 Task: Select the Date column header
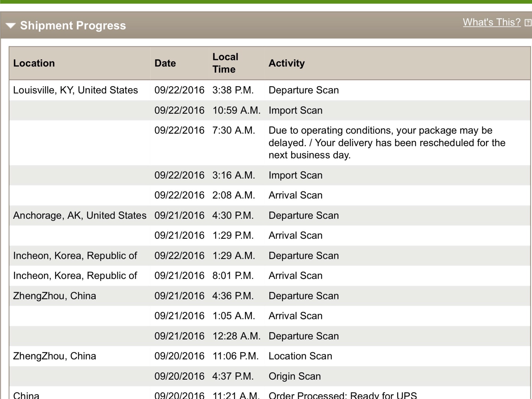tap(165, 63)
